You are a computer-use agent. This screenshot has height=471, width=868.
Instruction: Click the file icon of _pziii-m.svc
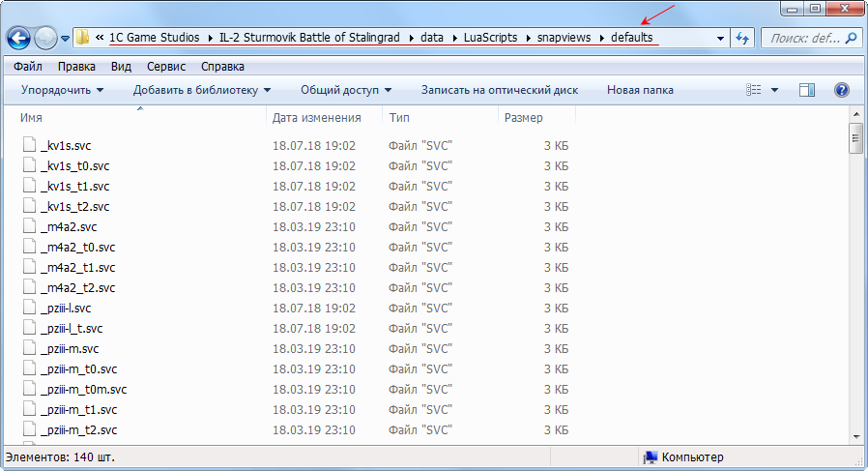(x=30, y=348)
